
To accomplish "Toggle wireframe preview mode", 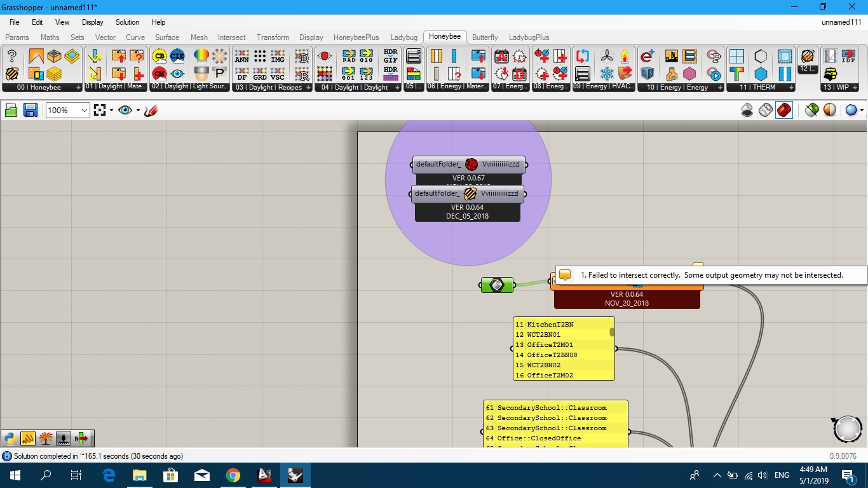I will click(766, 111).
